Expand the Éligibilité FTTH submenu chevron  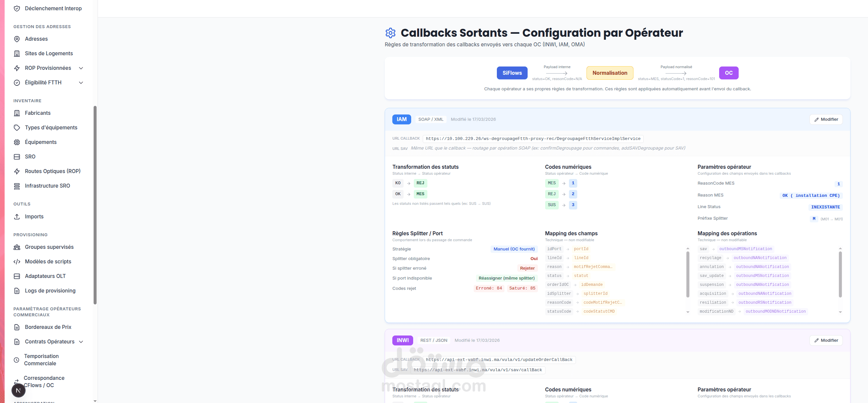[x=81, y=83]
